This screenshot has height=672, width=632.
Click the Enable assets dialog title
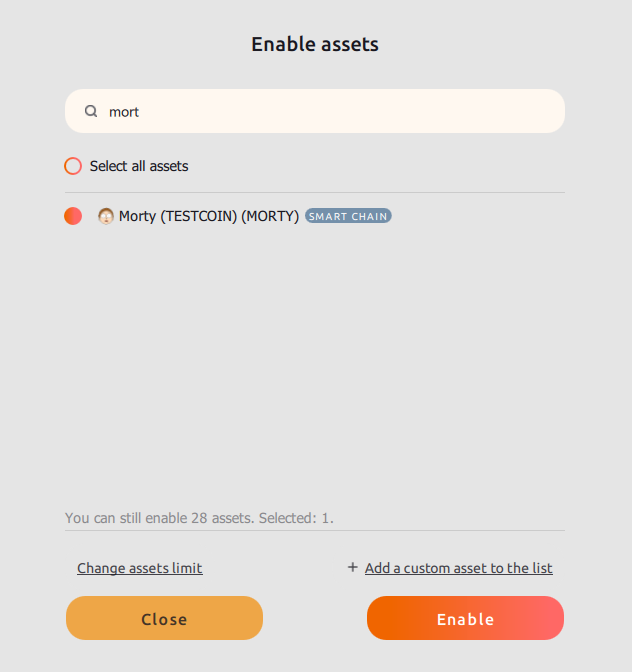coord(315,44)
